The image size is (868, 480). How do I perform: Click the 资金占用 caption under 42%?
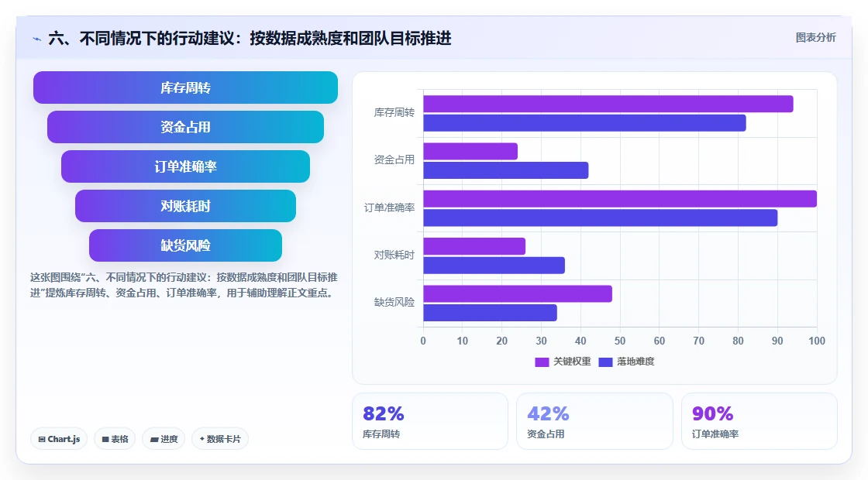click(546, 434)
